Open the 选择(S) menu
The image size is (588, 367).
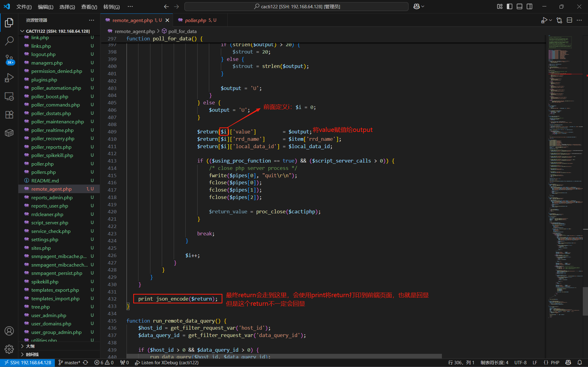pos(67,7)
